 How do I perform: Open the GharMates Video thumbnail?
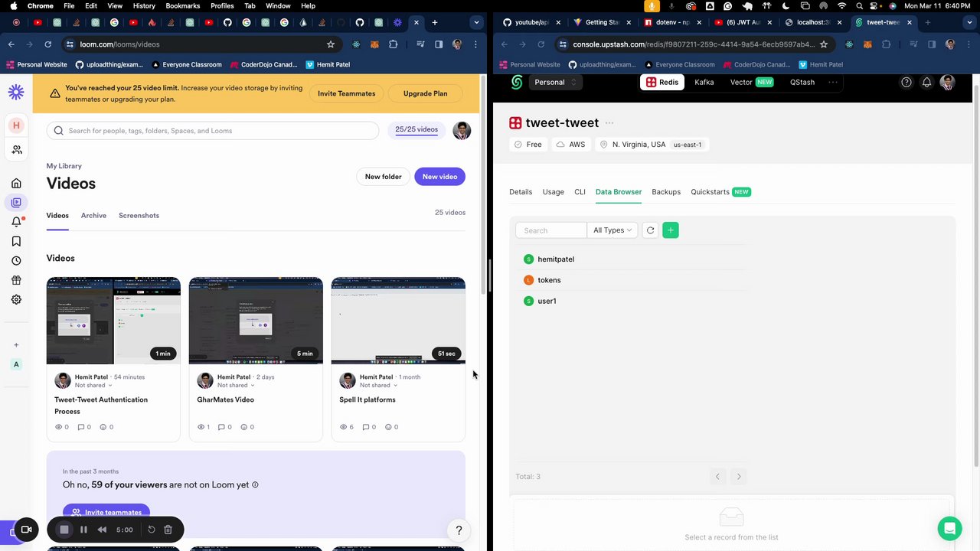click(256, 321)
